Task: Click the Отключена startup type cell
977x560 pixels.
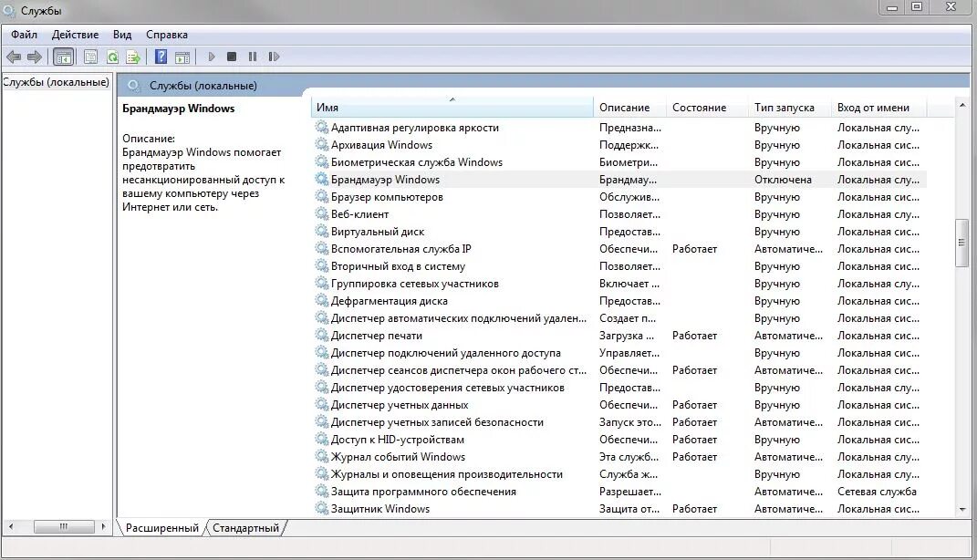Action: pos(783,180)
